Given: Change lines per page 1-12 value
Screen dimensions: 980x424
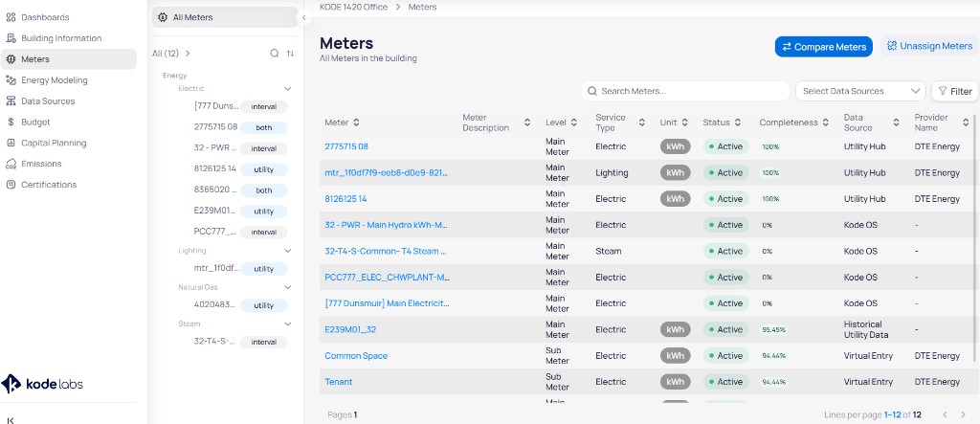Looking at the screenshot, I should pos(892,414).
